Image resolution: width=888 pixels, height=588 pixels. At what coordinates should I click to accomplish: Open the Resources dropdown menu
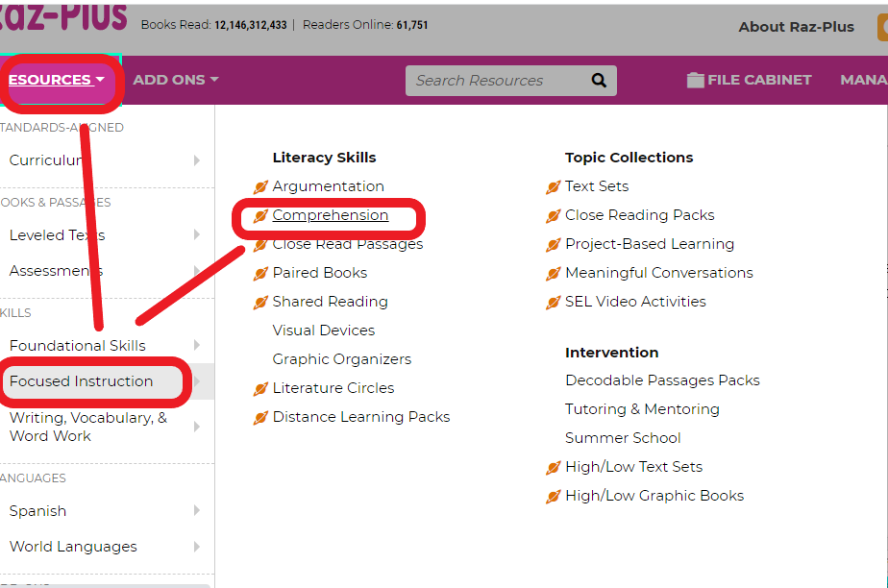click(x=56, y=80)
